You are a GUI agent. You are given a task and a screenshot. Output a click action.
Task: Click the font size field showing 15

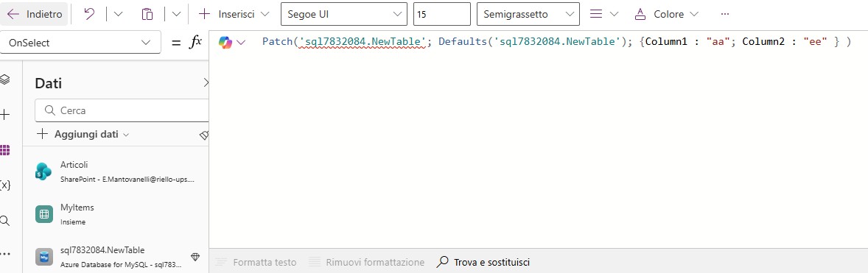point(442,15)
